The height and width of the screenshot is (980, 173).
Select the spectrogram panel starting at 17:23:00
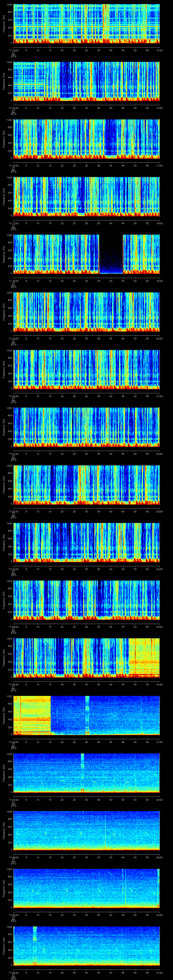[87, 542]
